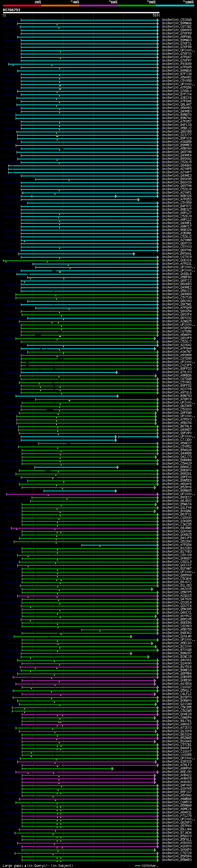Select hit label UniRef100_Q76FS1
The height and width of the screenshot is (868, 197).
177,43
